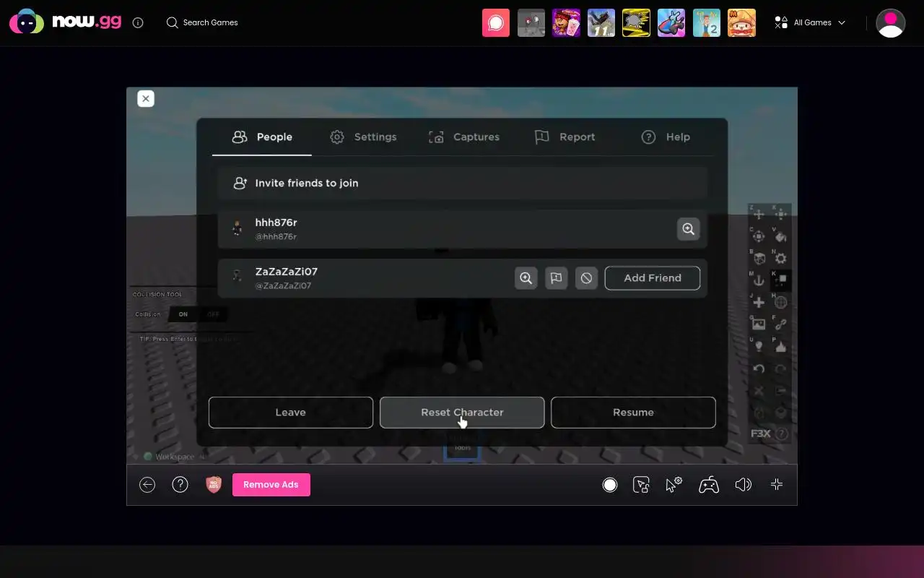This screenshot has height=578, width=924.
Task: Expand the All Games dropdown
Action: [809, 22]
